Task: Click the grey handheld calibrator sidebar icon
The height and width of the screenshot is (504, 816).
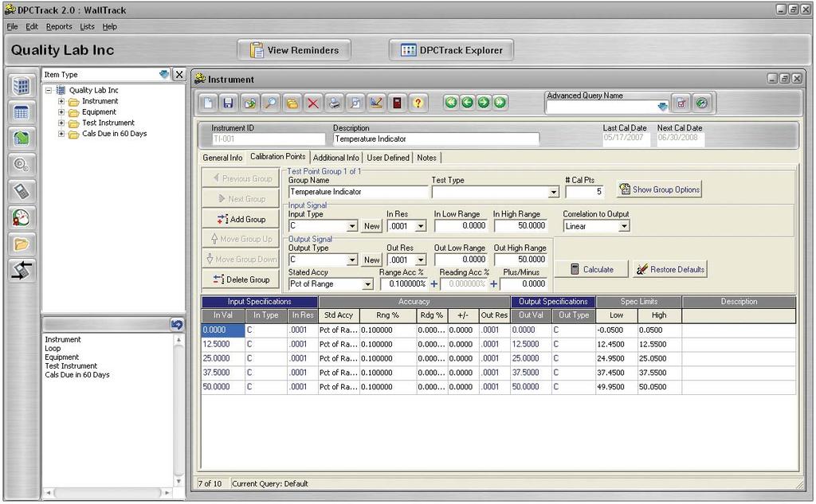Action: [22, 191]
